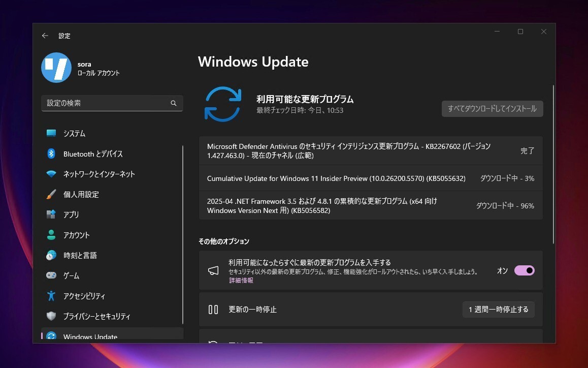Click the Cumulative Update KB5055632 entry
Image resolution: width=588 pixels, height=368 pixels.
click(371, 178)
